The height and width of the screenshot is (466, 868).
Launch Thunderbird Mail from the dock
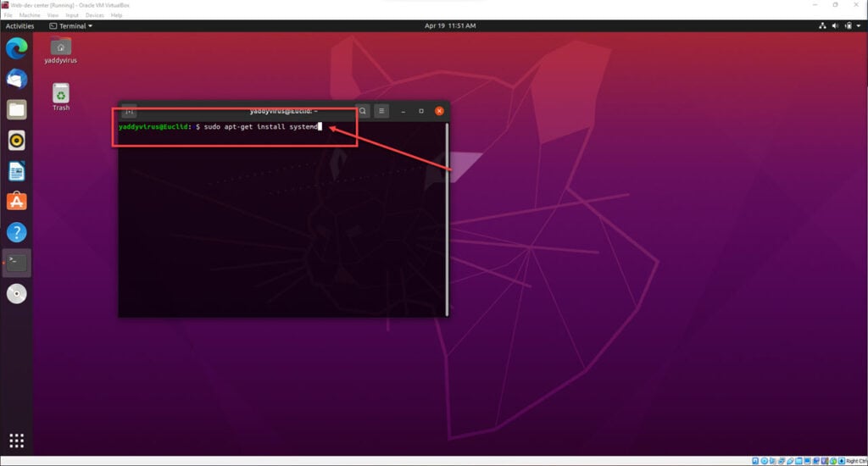click(x=17, y=79)
